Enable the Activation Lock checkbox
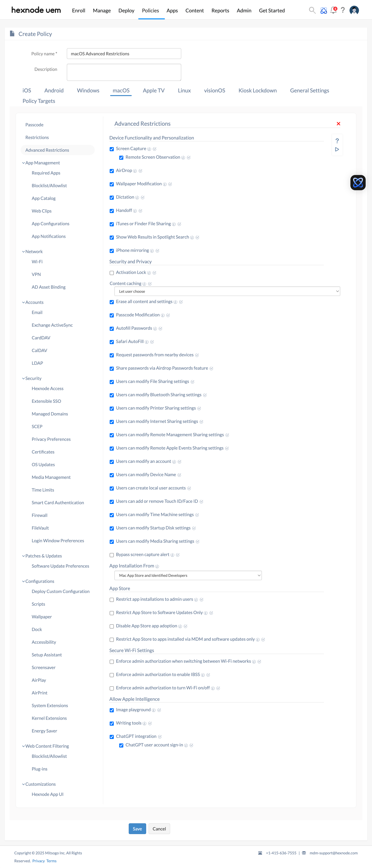Screen dimensions: 372x868 pos(112,273)
